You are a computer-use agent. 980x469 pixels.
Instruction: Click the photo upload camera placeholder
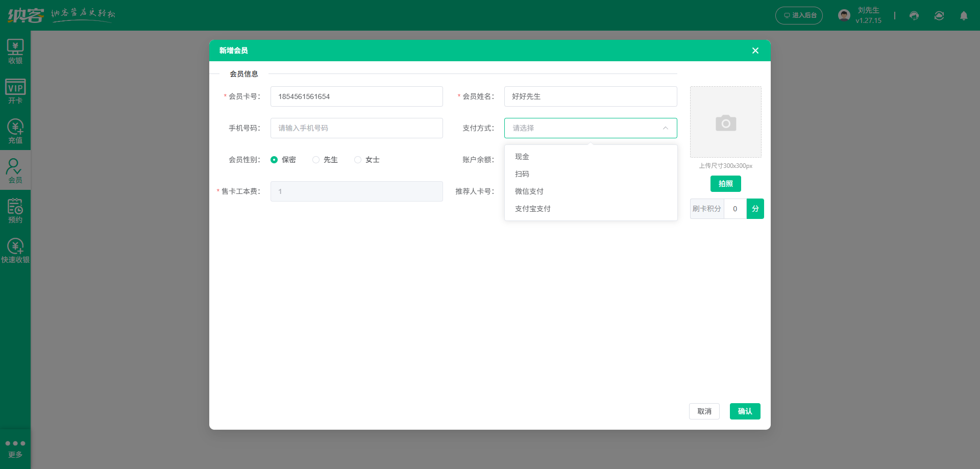(x=725, y=122)
